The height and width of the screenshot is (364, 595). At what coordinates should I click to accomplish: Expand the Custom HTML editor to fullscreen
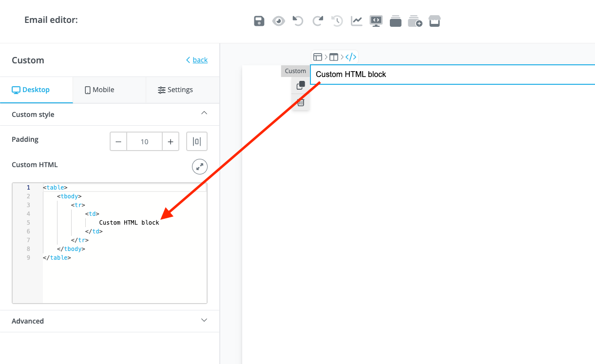[199, 166]
